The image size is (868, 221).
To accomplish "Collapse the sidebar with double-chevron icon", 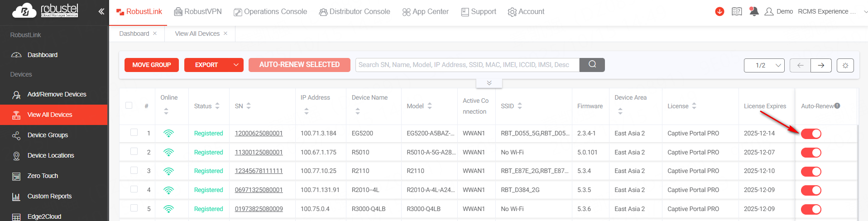I will [101, 11].
